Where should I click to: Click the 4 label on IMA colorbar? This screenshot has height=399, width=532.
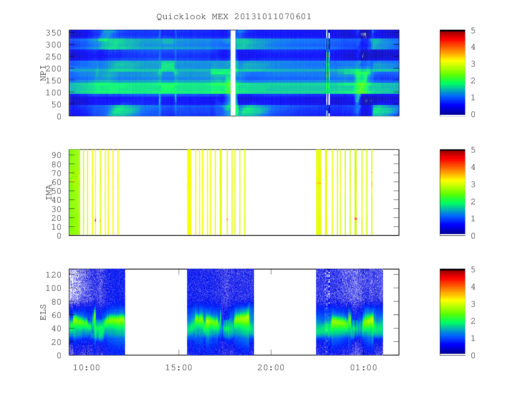[473, 167]
